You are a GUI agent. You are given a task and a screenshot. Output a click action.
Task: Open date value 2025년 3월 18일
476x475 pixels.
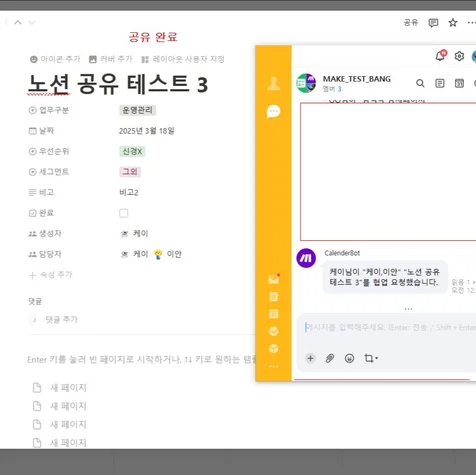tap(147, 131)
